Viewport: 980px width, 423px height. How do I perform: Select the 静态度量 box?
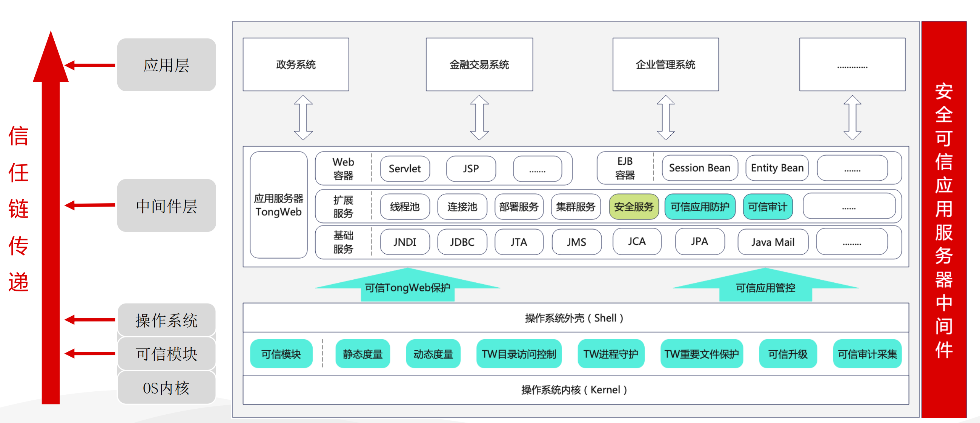tap(363, 354)
